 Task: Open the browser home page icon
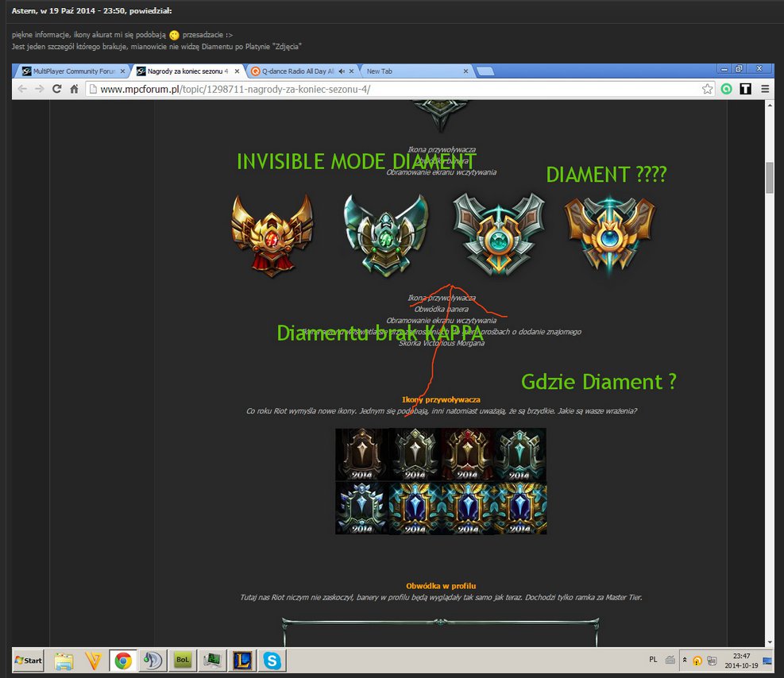click(74, 89)
